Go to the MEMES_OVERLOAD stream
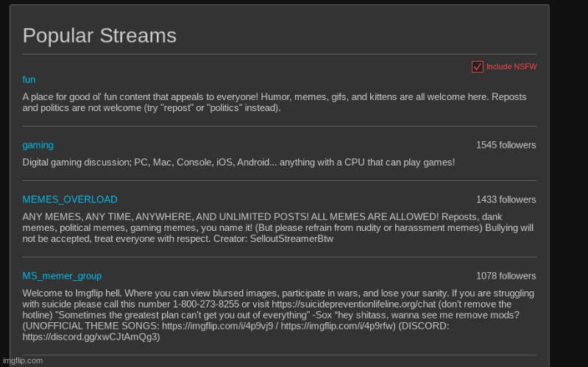Screen dimensions: 588x367 [70, 199]
